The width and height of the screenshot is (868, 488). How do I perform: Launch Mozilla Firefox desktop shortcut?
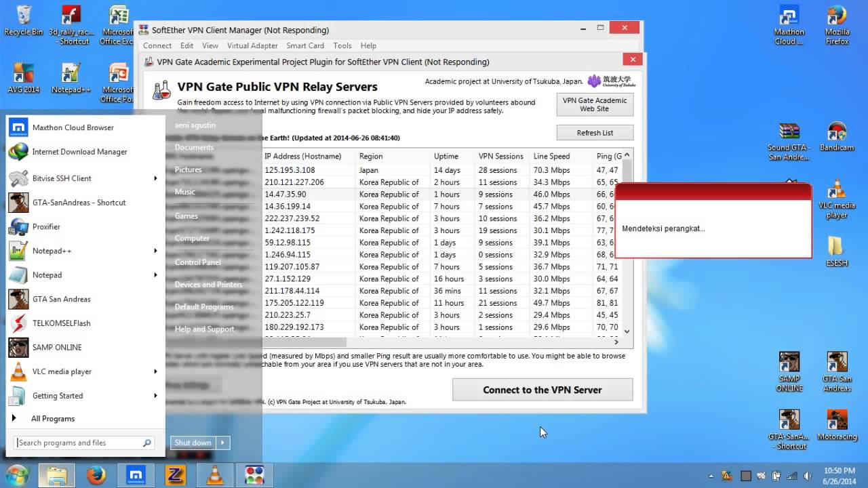[x=837, y=25]
